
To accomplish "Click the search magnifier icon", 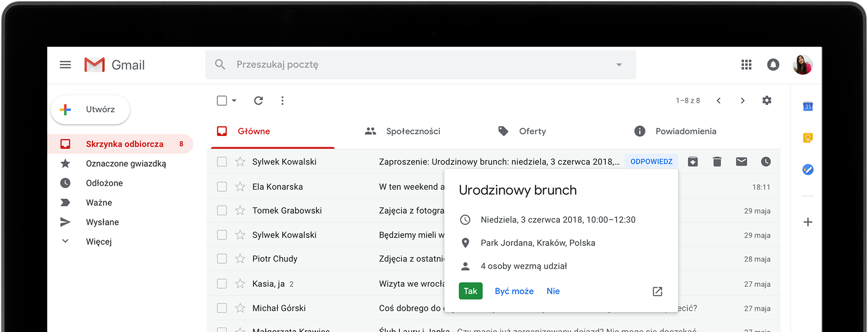I will pyautogui.click(x=220, y=65).
